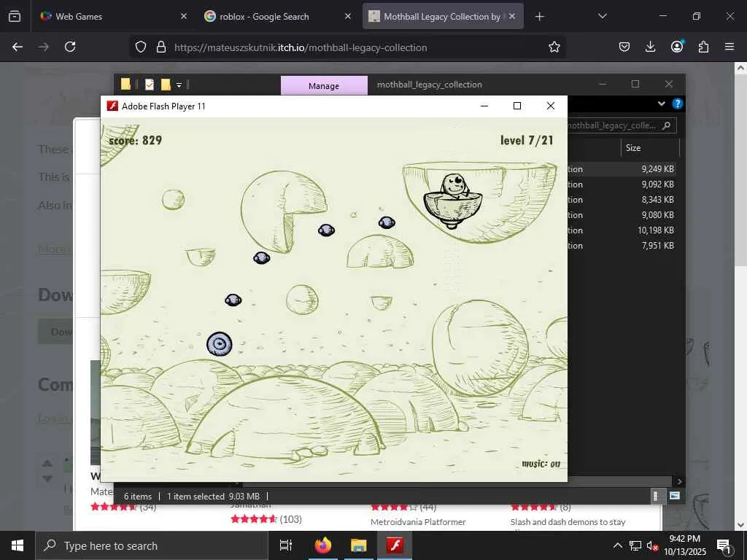Close the Mothball Legacy Collection tab

(x=511, y=16)
